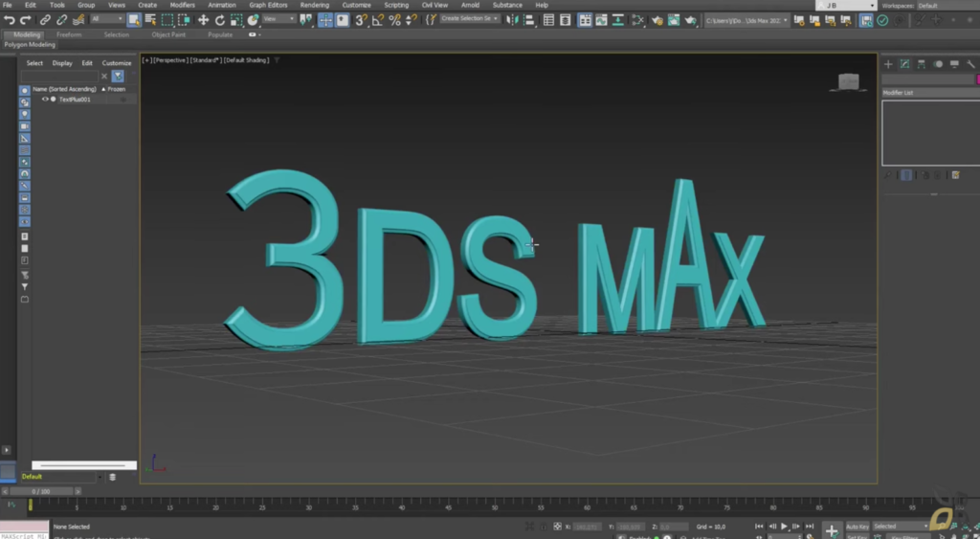The height and width of the screenshot is (539, 980).
Task: Toggle visibility eye of TextPlus001
Action: [45, 100]
